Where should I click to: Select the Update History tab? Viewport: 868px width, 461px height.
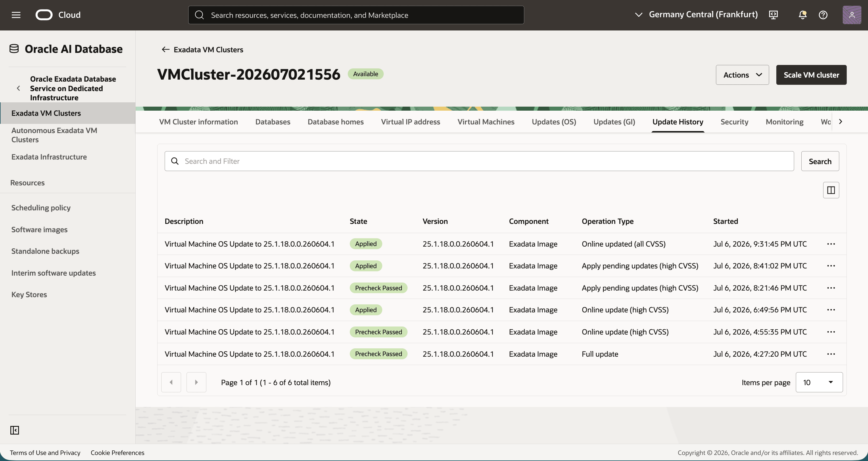coord(678,122)
